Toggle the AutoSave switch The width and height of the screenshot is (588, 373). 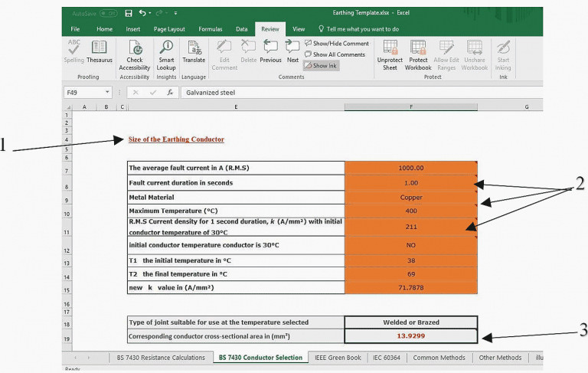109,14
